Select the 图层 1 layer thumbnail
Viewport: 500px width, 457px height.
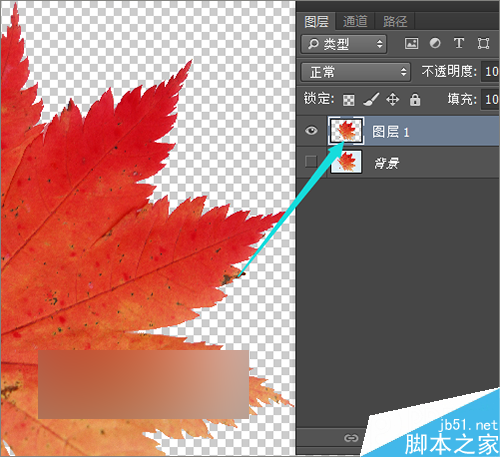(346, 131)
